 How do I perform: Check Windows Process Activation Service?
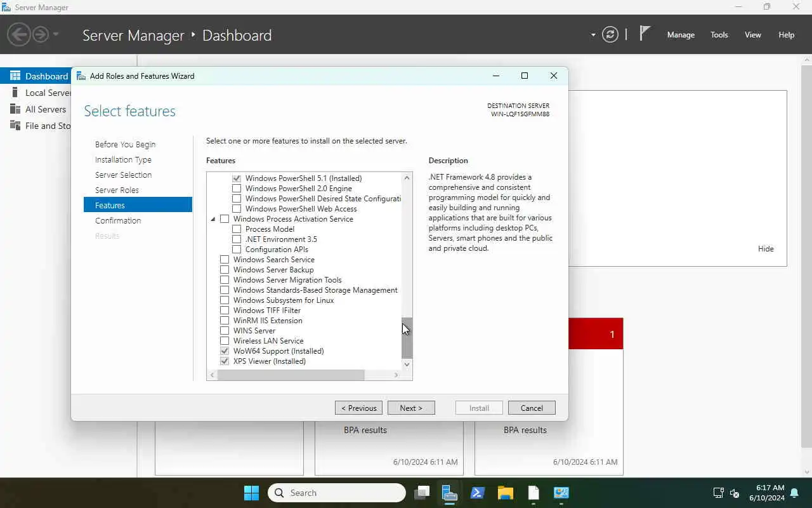[x=225, y=219]
